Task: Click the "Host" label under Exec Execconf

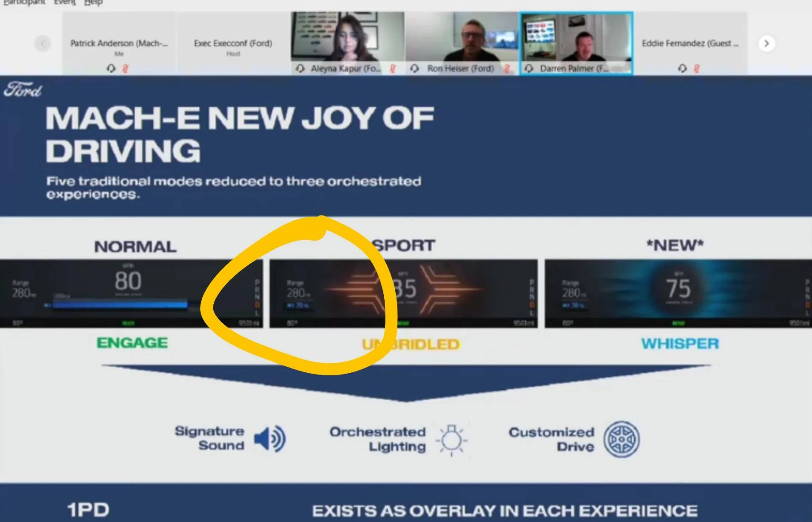Action: 233,54
